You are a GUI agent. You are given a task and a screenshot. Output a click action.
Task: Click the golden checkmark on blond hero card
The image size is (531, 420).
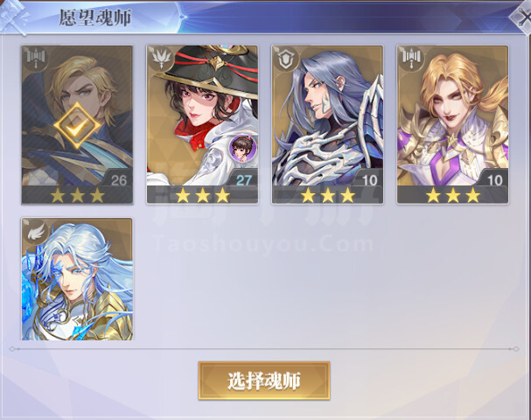click(x=77, y=126)
